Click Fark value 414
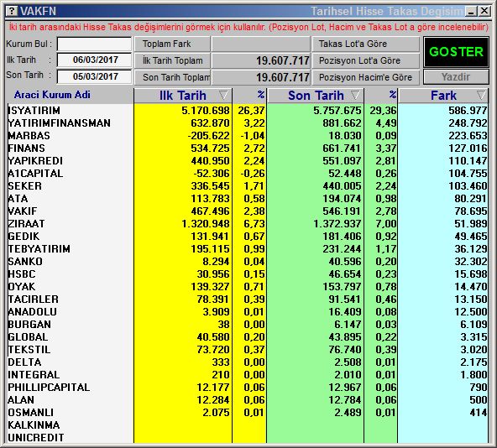 [479, 413]
